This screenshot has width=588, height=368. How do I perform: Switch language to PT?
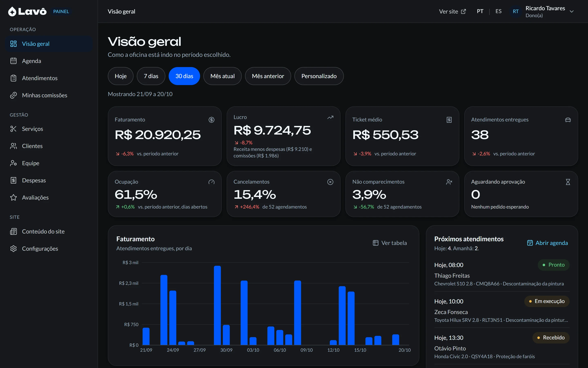tap(480, 11)
